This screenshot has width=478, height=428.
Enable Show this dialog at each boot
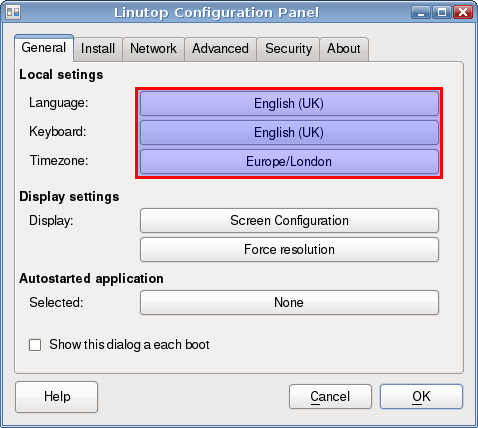(35, 345)
